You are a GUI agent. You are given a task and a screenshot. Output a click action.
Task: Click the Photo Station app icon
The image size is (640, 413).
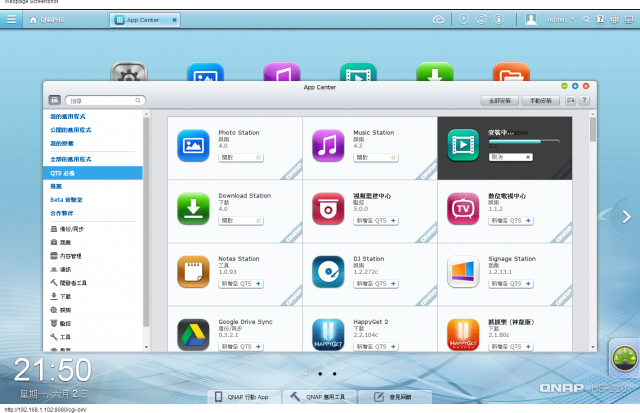[193, 146]
